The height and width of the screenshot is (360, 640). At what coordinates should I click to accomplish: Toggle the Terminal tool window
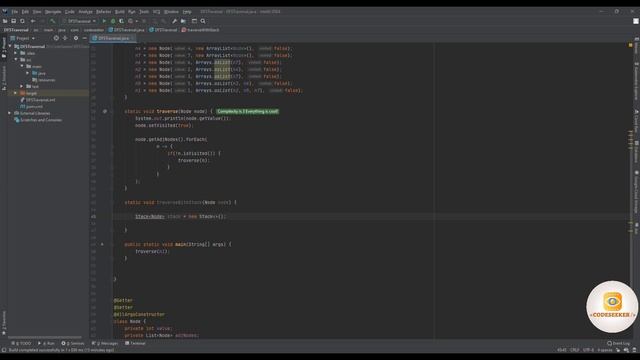[135, 343]
